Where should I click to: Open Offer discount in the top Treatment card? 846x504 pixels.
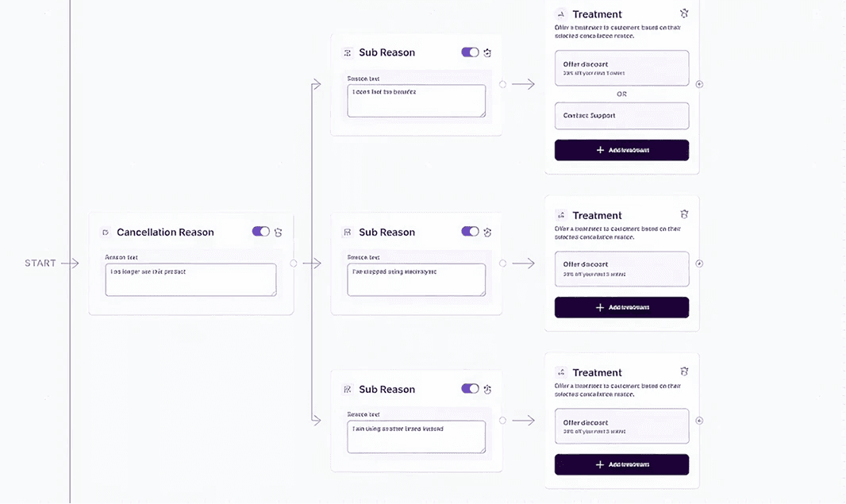[x=621, y=68]
